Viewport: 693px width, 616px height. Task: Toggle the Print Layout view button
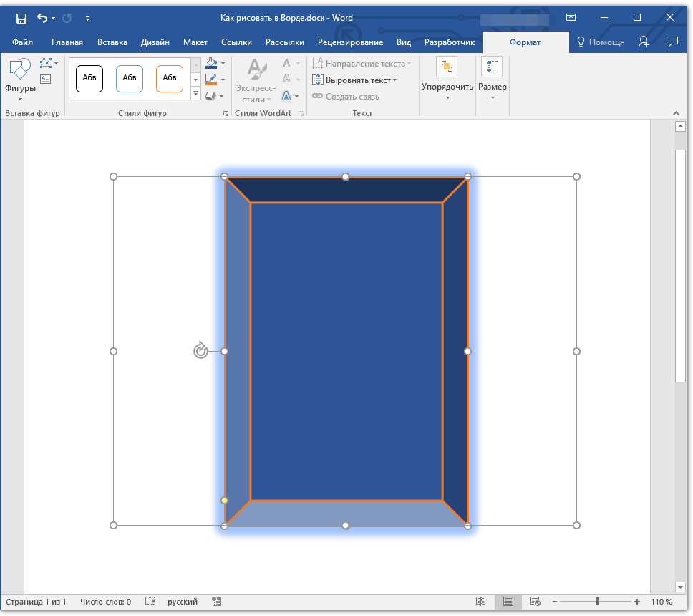pos(508,602)
